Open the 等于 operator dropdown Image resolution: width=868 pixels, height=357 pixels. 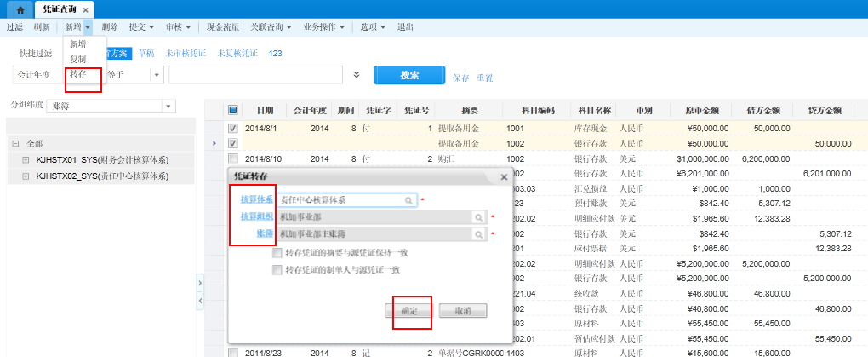pyautogui.click(x=157, y=75)
